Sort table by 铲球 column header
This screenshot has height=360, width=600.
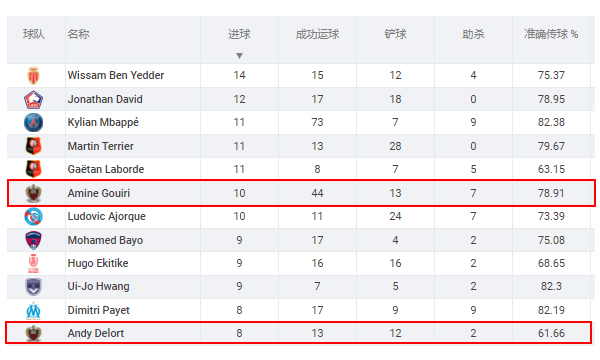pyautogui.click(x=395, y=34)
